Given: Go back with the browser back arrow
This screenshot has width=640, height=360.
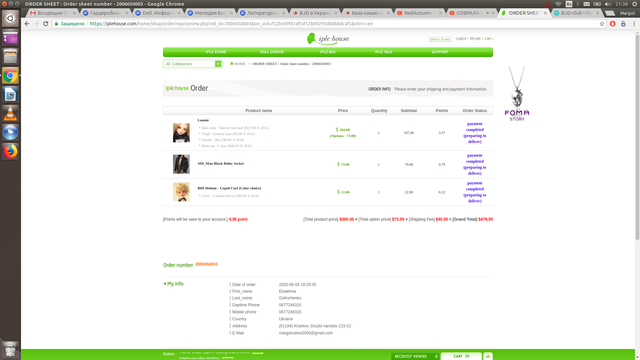Looking at the screenshot, I should pos(27,24).
